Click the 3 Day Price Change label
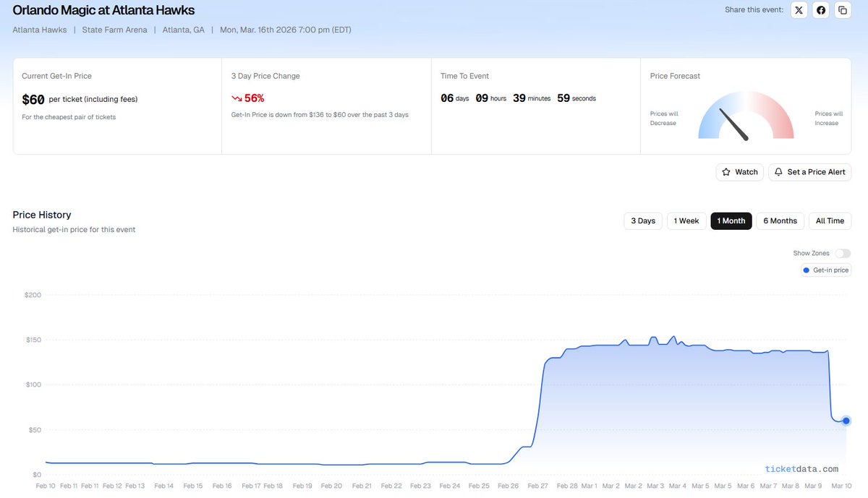The width and height of the screenshot is (868, 498). point(265,76)
